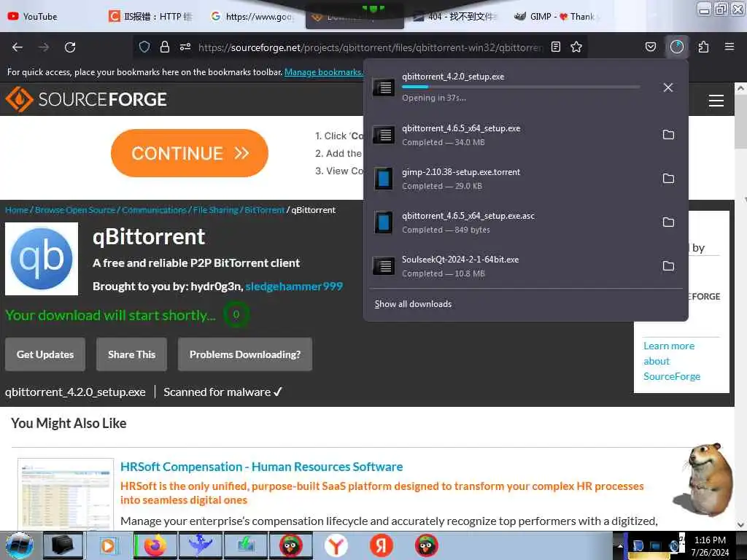This screenshot has width=747, height=560.
Task: Open the Manage bookmarks link
Action: point(323,72)
